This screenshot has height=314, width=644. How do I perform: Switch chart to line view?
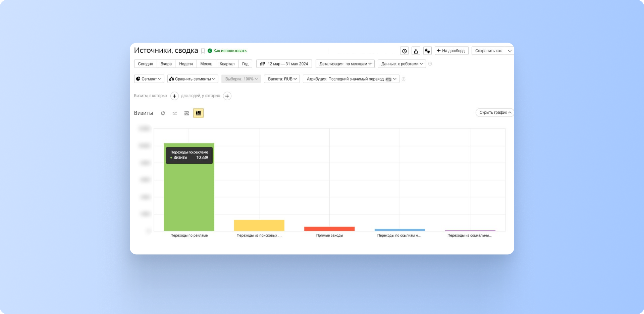175,113
